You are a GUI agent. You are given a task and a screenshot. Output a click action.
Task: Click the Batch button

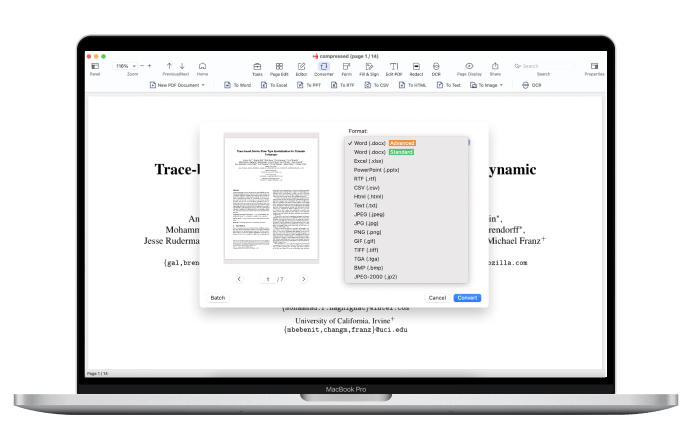[x=217, y=298]
